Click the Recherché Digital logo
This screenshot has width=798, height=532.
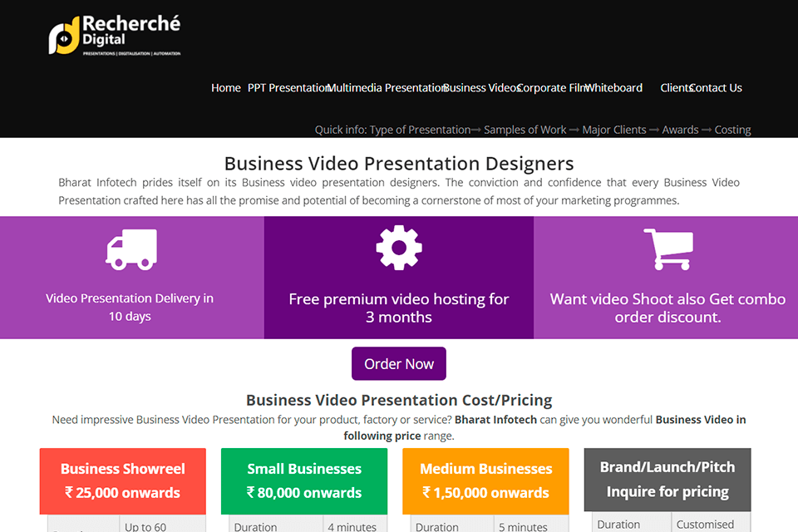coord(115,35)
